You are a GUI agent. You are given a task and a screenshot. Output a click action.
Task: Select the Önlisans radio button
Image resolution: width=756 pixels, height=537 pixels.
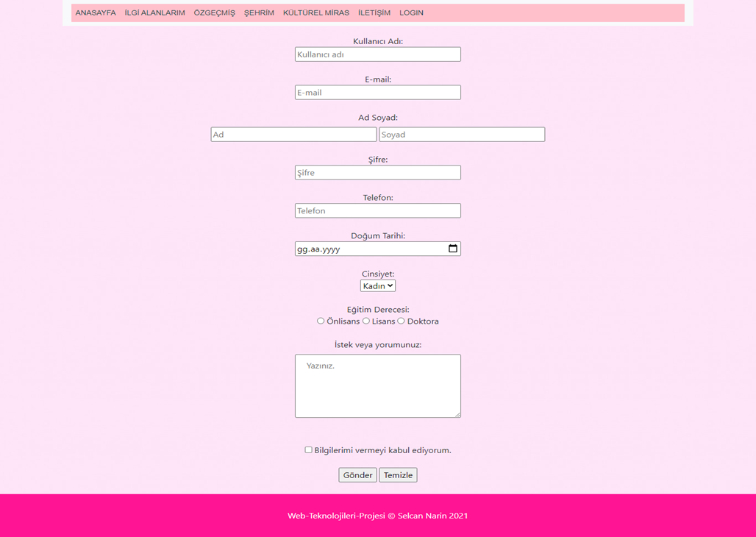click(321, 321)
